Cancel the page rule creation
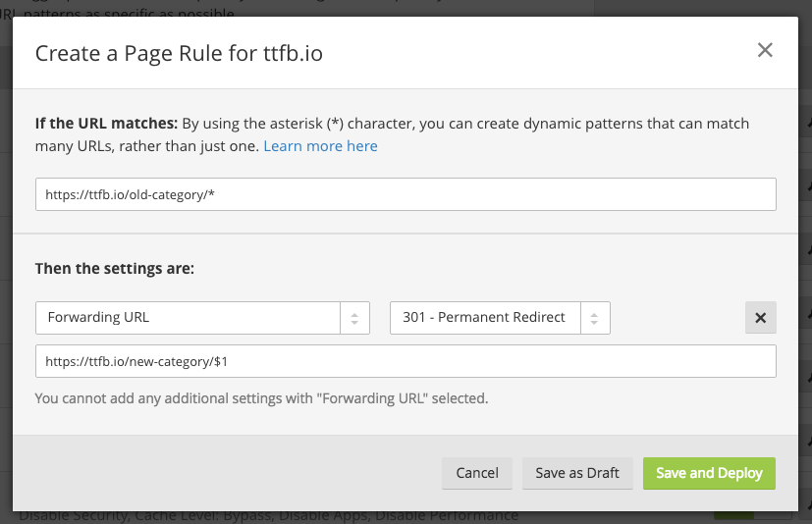Viewport: 812px width, 524px height. [477, 473]
